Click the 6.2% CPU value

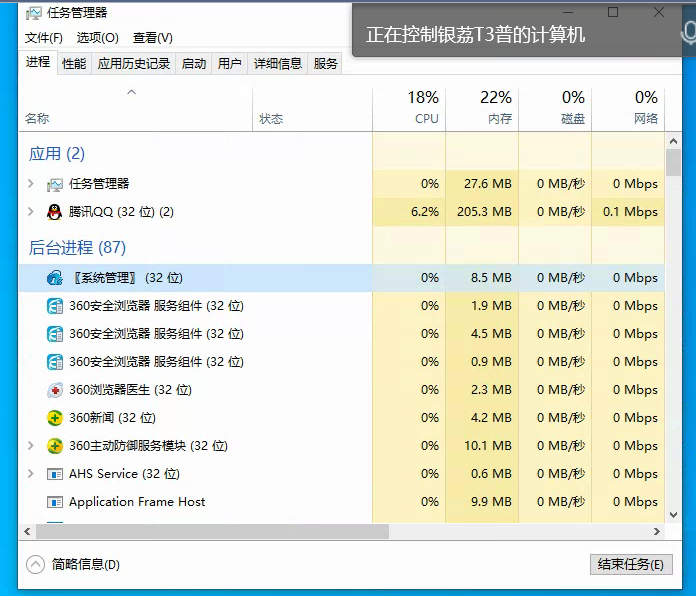coord(425,212)
